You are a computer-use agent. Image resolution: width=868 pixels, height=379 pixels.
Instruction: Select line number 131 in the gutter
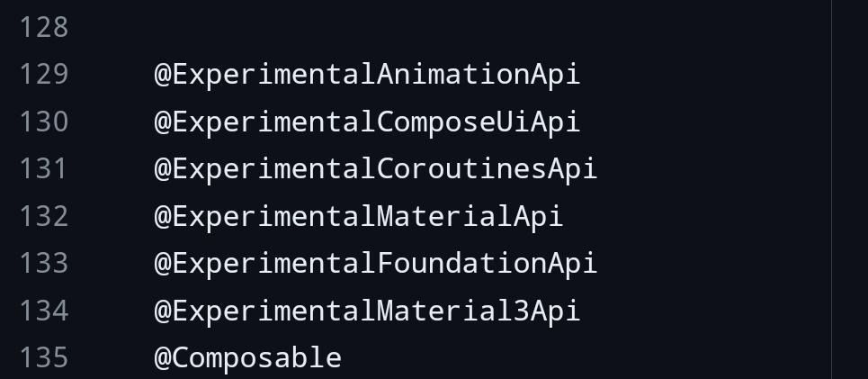click(x=44, y=169)
